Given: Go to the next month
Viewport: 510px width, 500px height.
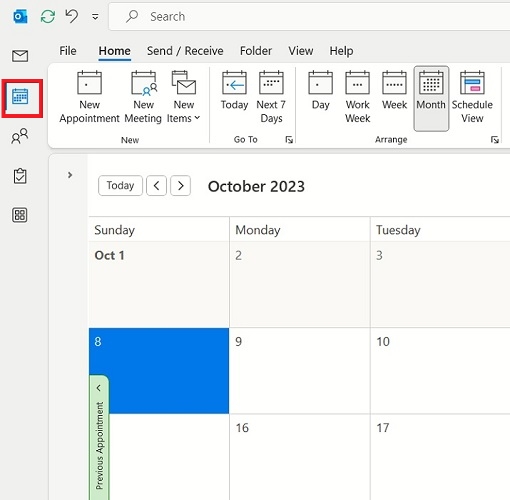Looking at the screenshot, I should [180, 185].
